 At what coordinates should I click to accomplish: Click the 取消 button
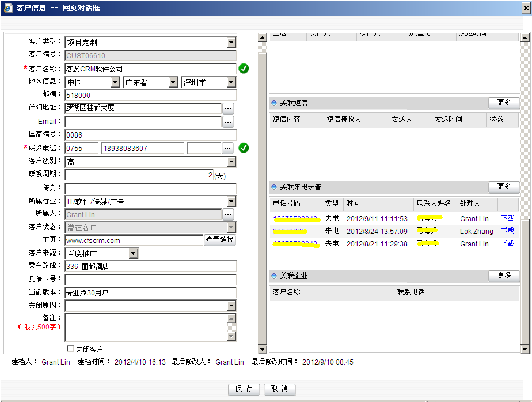pos(279,389)
